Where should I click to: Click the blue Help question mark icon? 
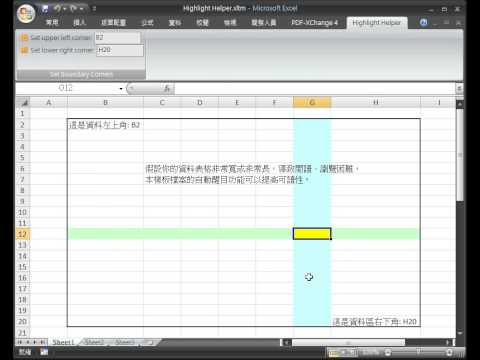[x=423, y=22]
